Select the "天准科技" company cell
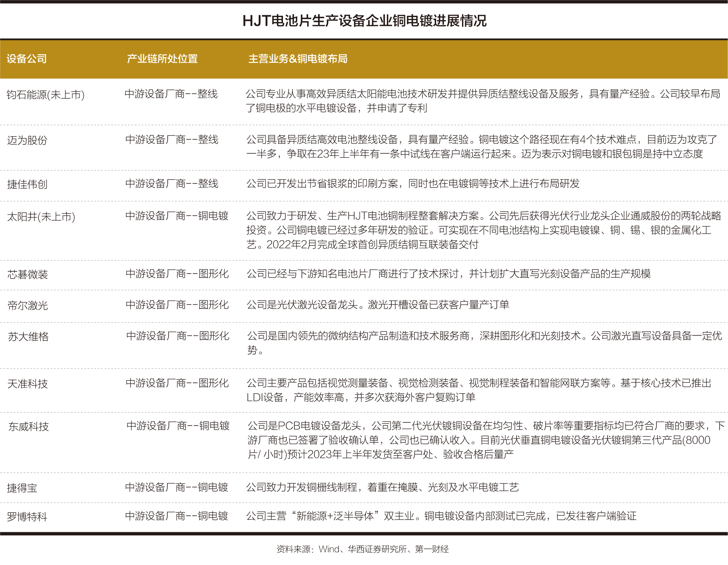728x565 pixels. [x=27, y=384]
